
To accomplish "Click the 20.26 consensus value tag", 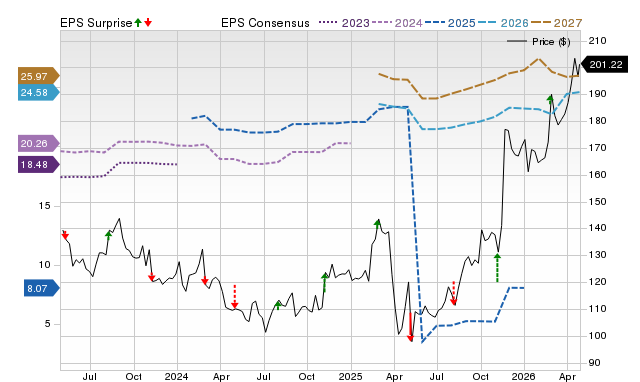I will 38,144.
